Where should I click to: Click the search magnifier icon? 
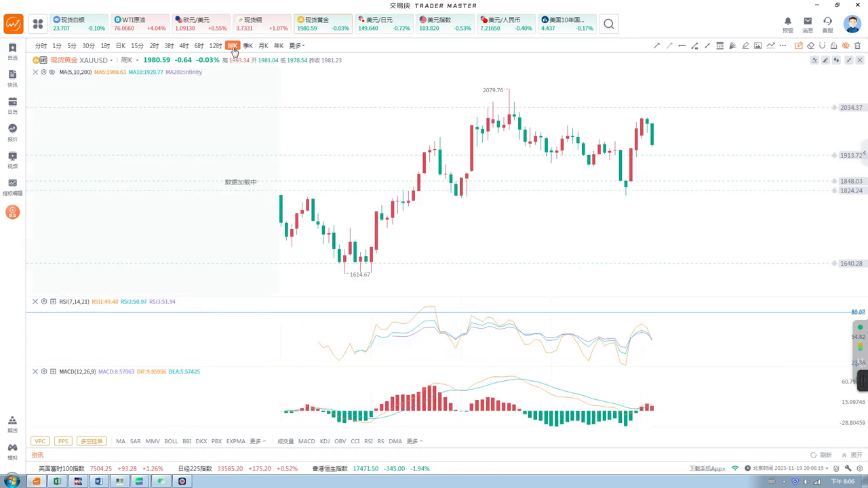[609, 24]
